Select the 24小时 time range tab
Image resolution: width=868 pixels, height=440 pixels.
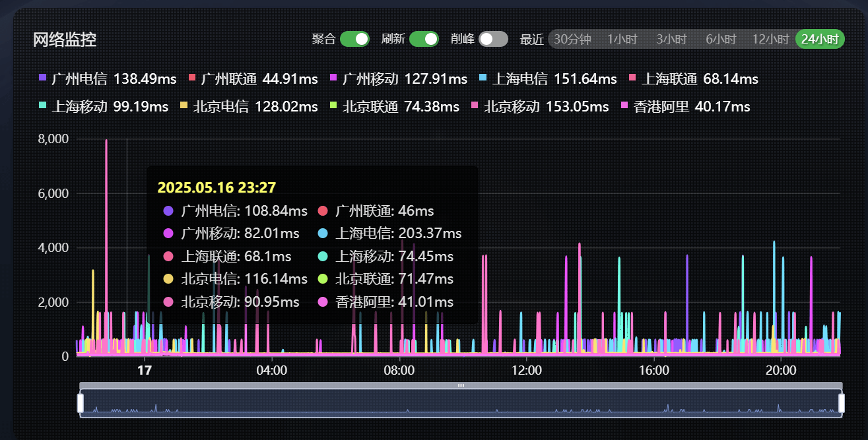pyautogui.click(x=820, y=40)
